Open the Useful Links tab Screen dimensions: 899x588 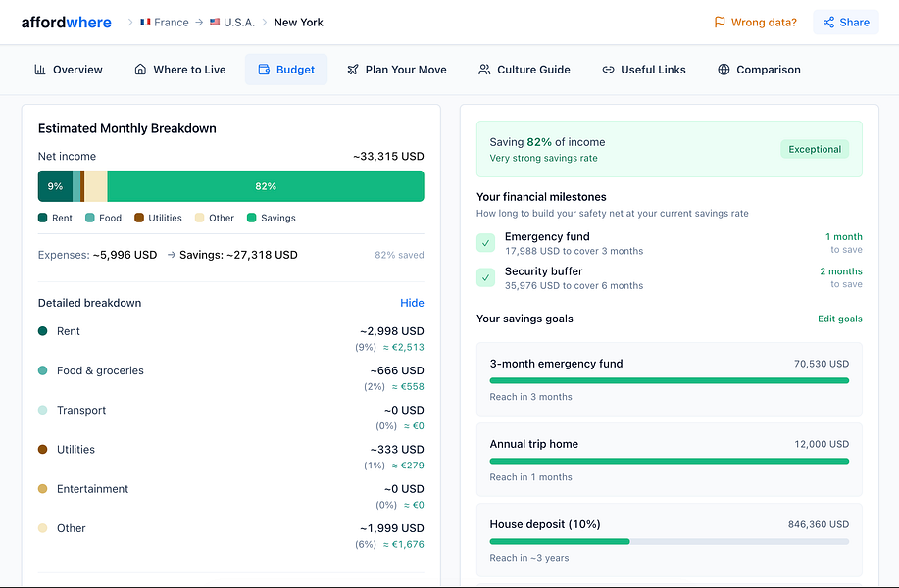click(644, 70)
